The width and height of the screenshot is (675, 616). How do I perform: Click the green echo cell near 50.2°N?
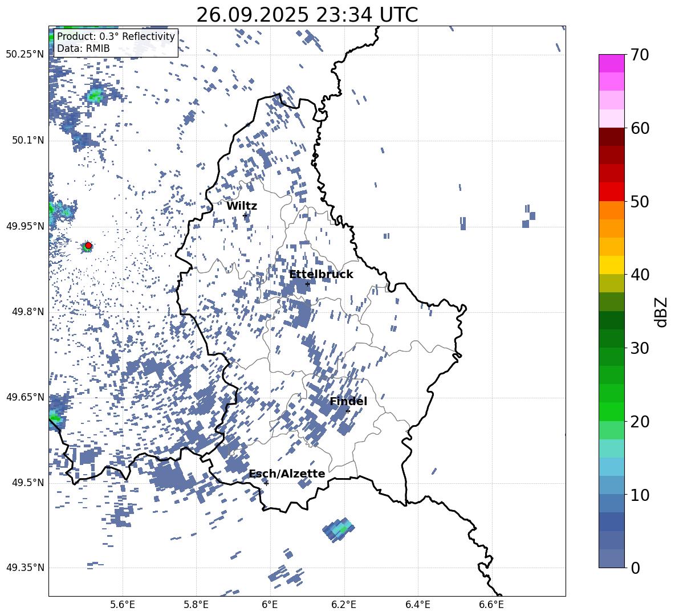click(x=94, y=96)
